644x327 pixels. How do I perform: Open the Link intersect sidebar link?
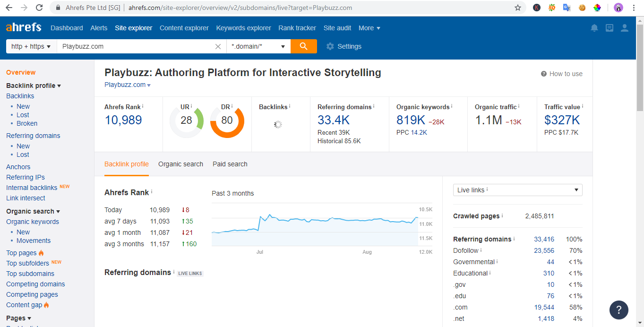(26, 198)
